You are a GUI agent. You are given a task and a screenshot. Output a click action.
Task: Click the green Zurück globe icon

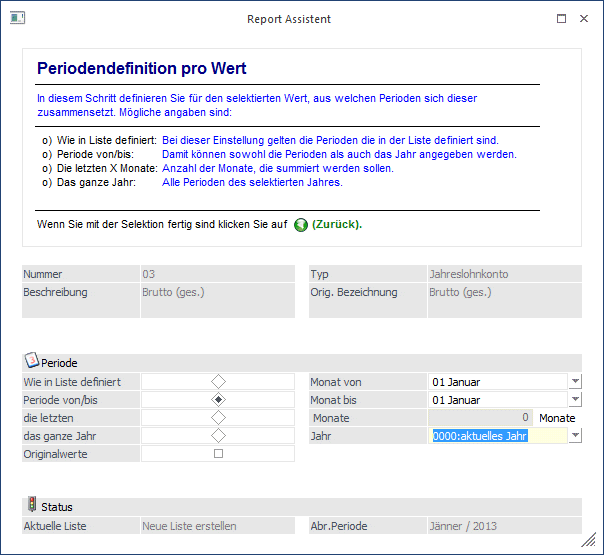301,224
